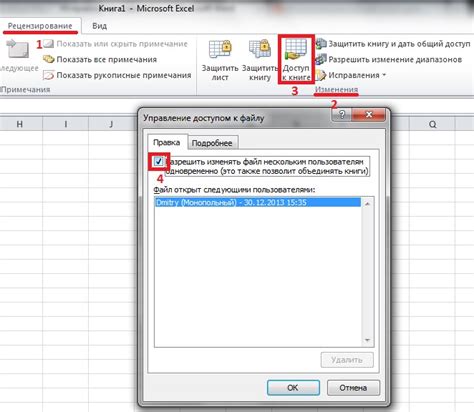474x412 pixels.
Task: Confirm dialog with OK button
Action: [x=293, y=388]
